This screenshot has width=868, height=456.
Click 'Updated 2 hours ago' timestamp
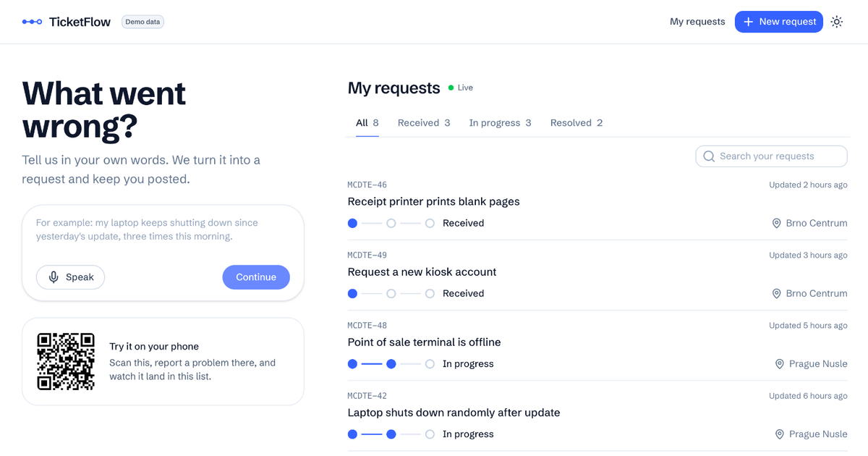click(808, 185)
